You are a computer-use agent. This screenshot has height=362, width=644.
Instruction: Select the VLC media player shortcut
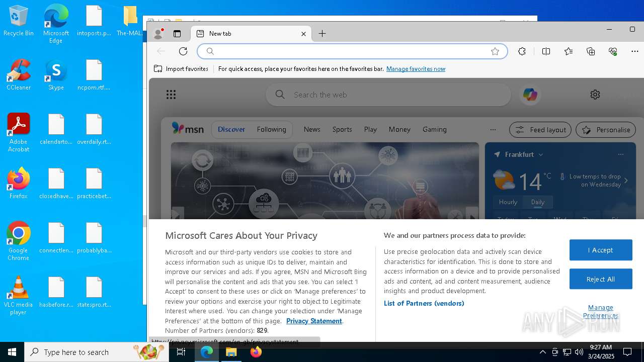coord(19,296)
